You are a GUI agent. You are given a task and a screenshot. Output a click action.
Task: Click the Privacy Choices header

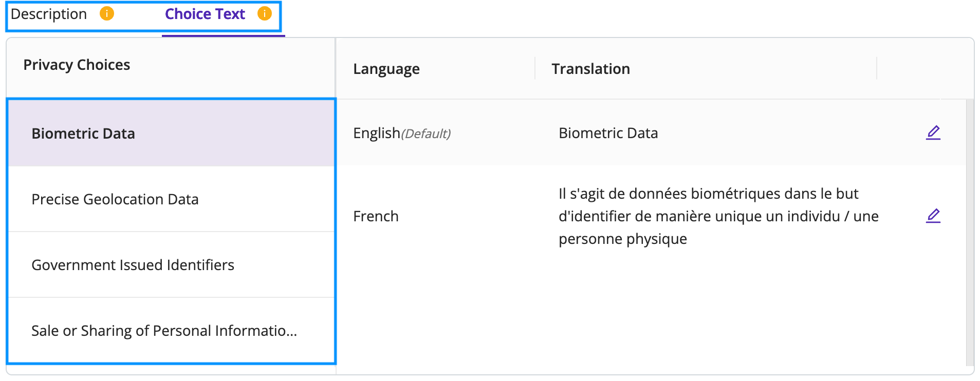coord(77,65)
